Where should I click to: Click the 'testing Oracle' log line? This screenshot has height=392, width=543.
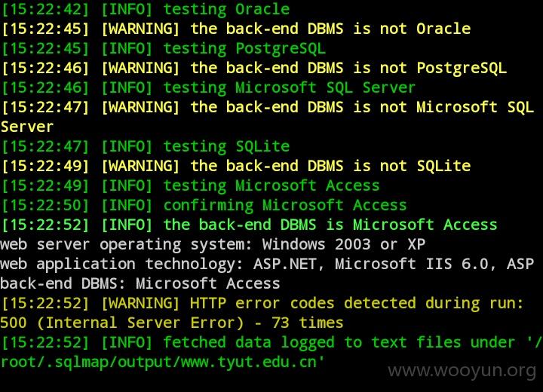point(146,9)
